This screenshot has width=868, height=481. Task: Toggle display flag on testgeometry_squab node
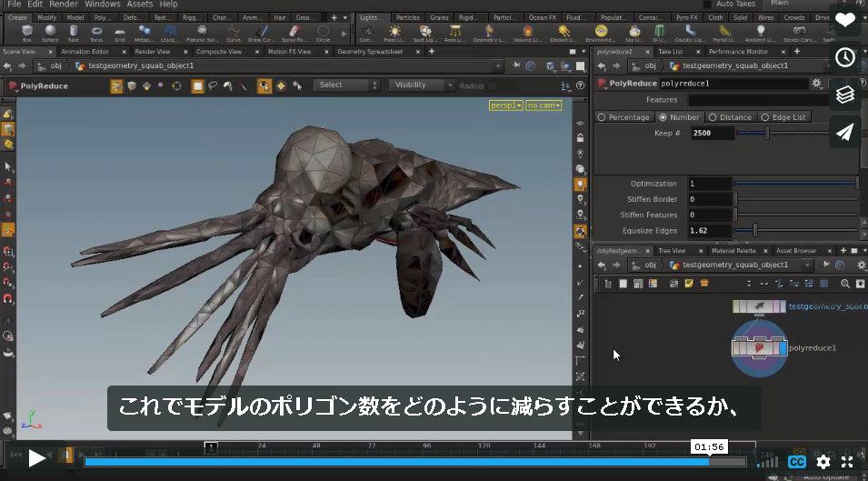click(x=783, y=306)
